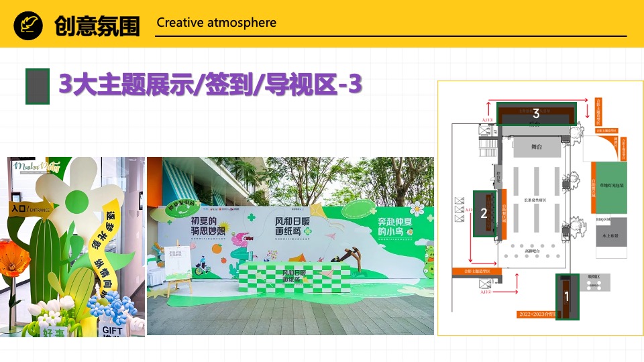Viewport: 644px width, 362px height.
Task: Click the zone 2 marker on the floor map
Action: point(484,213)
